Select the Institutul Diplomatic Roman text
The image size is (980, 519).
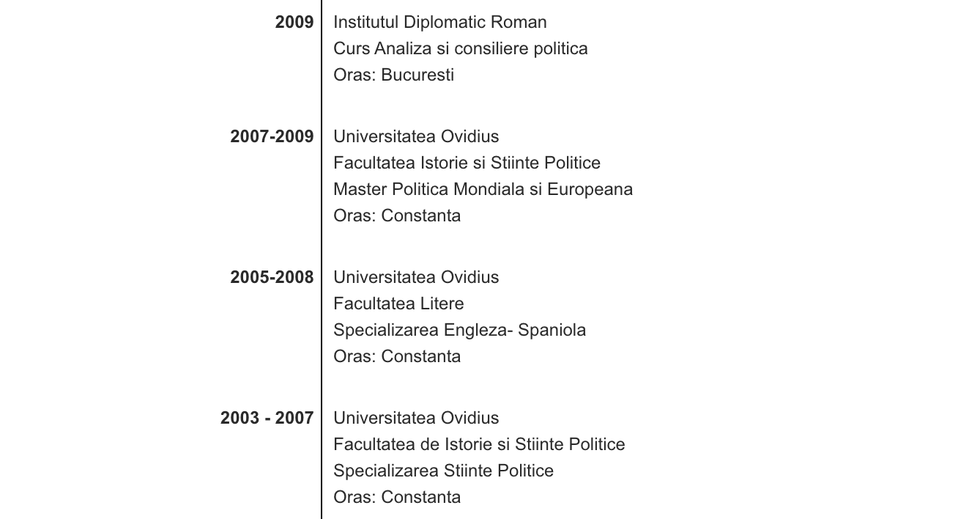(x=440, y=22)
